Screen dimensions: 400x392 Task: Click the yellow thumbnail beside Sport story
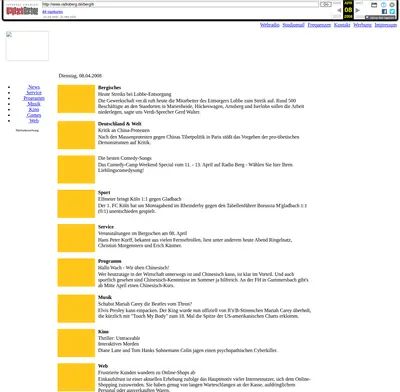[x=76, y=204]
